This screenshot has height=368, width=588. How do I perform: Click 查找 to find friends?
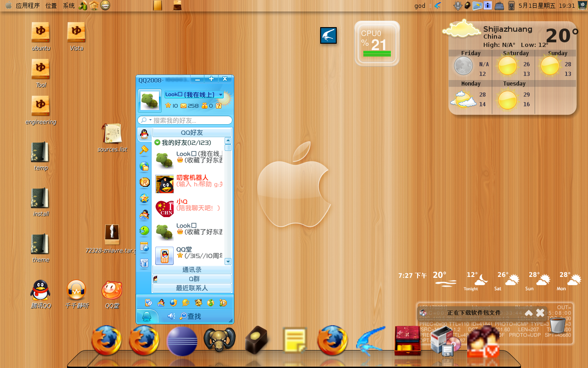pyautogui.click(x=191, y=316)
